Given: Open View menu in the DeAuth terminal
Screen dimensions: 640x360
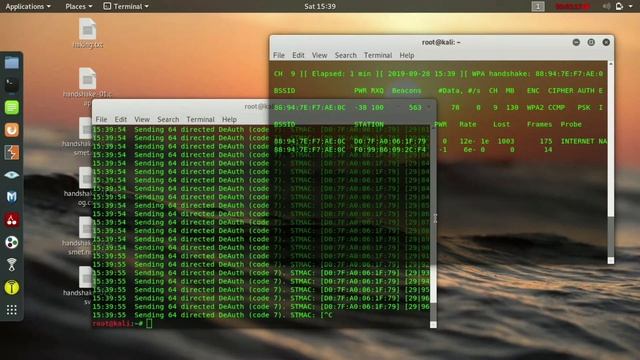Looking at the screenshot, I should (x=142, y=119).
